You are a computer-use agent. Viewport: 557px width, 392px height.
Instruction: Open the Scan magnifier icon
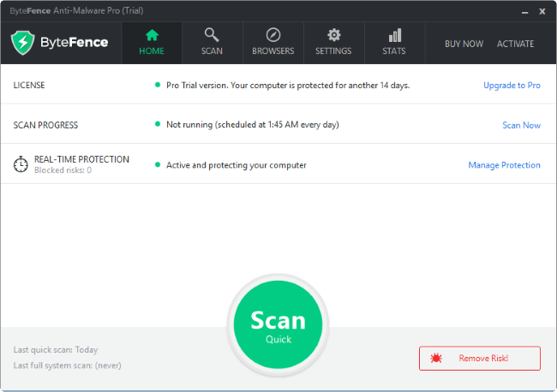coord(212,35)
